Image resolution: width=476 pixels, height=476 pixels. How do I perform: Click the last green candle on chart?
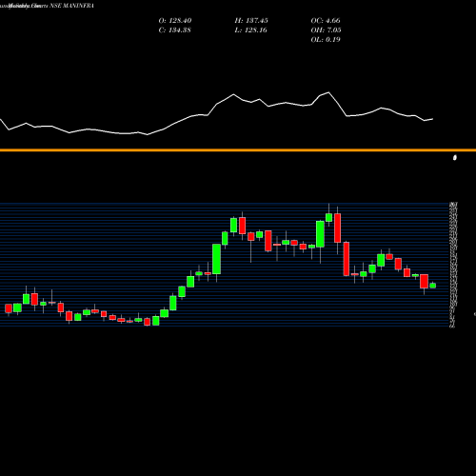click(433, 286)
